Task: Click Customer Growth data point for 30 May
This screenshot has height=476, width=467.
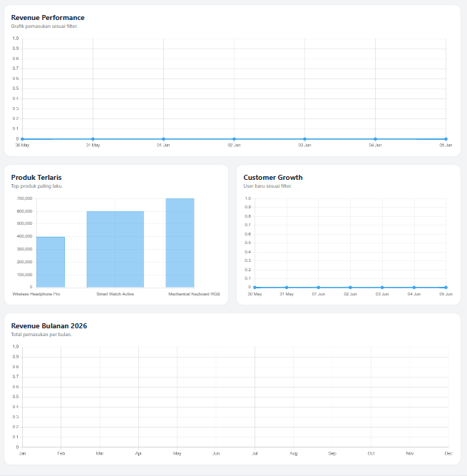Action: (x=255, y=288)
